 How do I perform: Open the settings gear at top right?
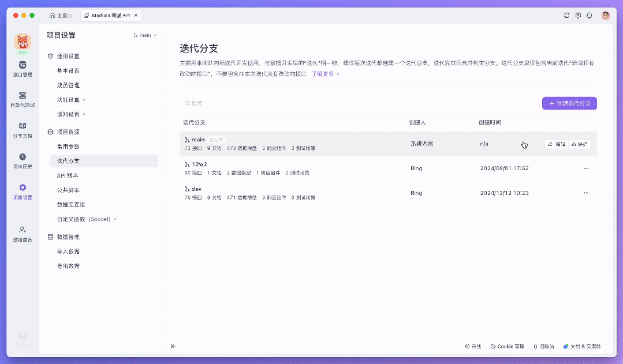pyautogui.click(x=578, y=16)
